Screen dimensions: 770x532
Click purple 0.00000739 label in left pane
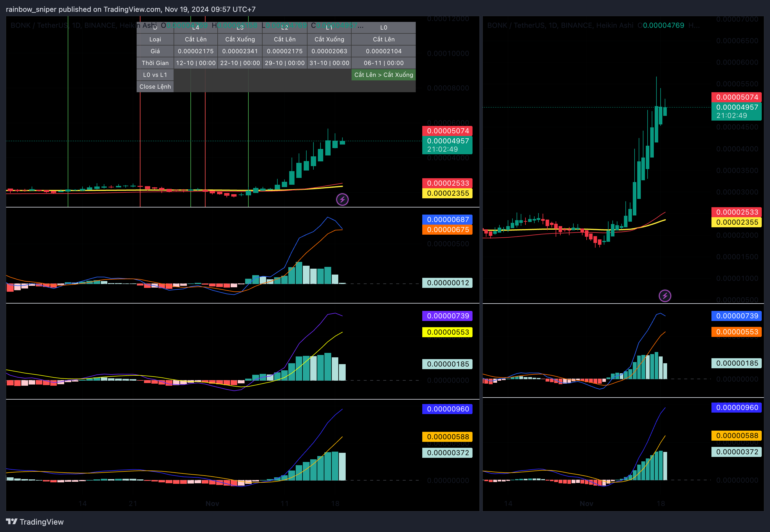pos(447,316)
